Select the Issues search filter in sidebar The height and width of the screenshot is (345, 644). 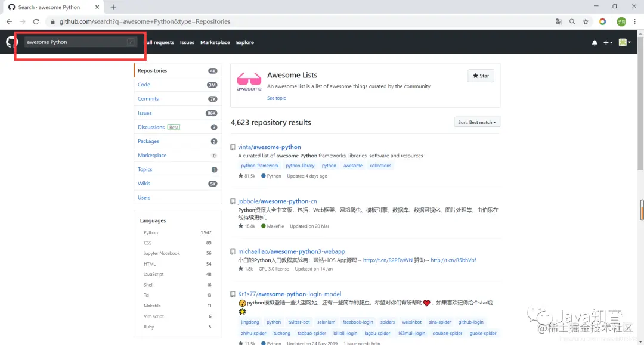pyautogui.click(x=178, y=113)
